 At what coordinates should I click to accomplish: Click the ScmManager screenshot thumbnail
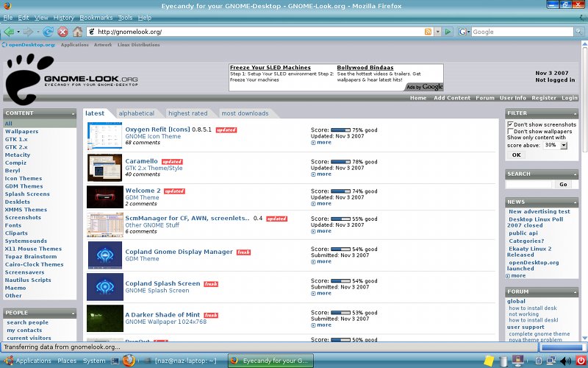pos(105,225)
